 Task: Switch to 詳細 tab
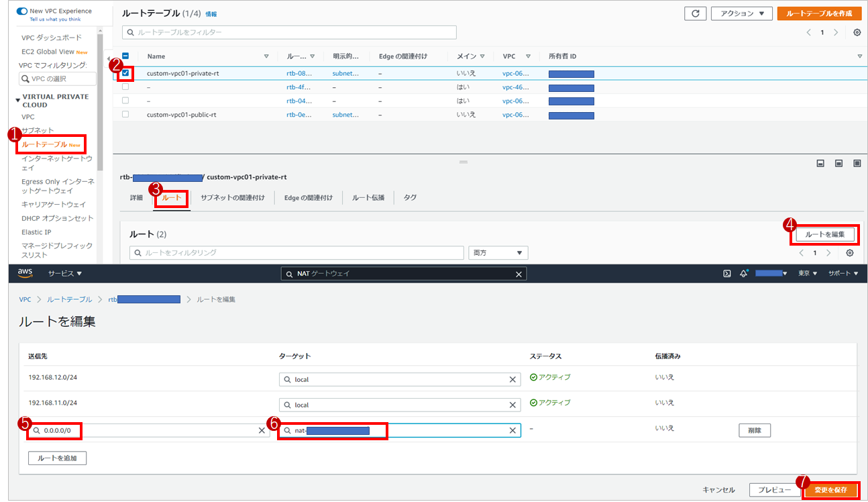pos(136,198)
